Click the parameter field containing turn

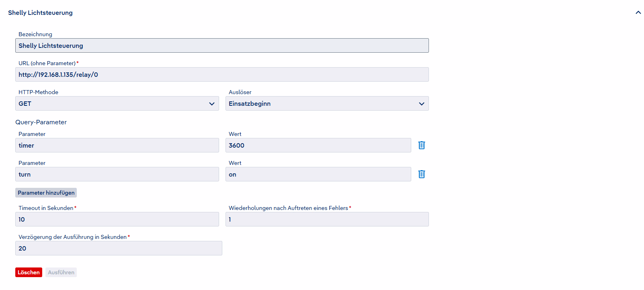[117, 174]
